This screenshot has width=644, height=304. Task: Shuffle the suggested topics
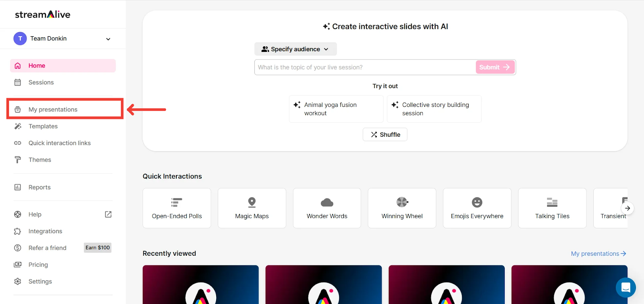[x=385, y=135]
